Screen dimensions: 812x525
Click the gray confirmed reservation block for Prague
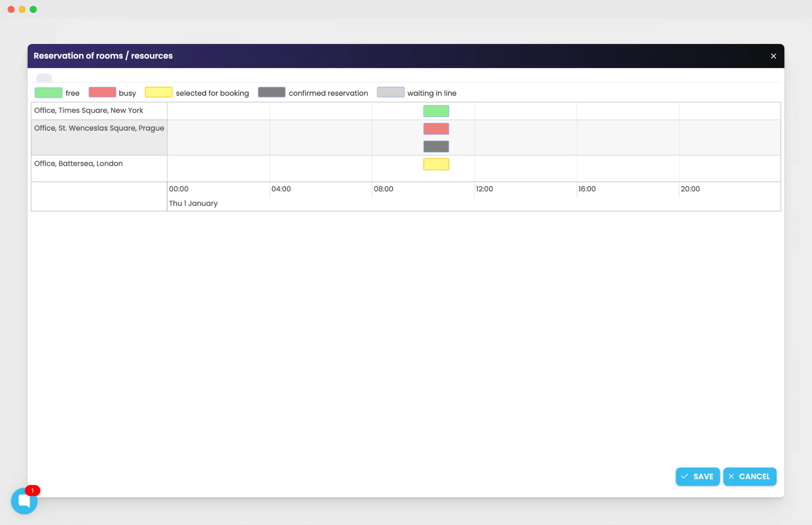click(436, 146)
